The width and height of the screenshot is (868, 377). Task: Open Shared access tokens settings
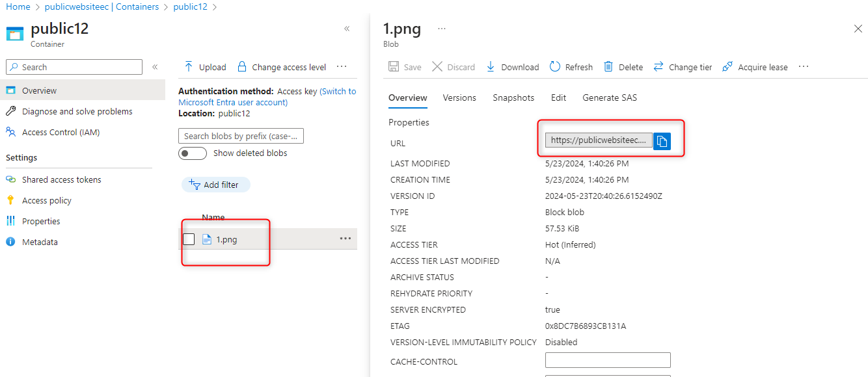[61, 179]
